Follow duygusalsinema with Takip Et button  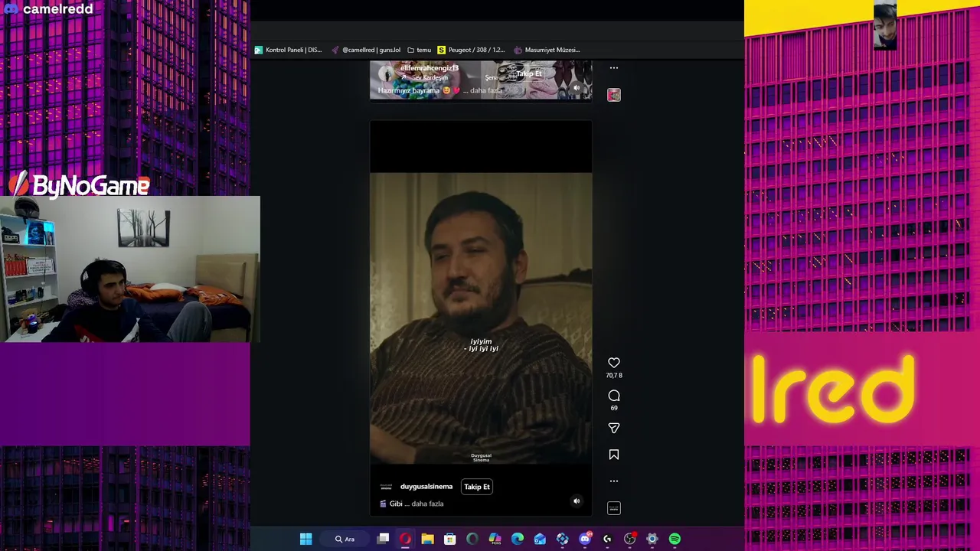476,487
